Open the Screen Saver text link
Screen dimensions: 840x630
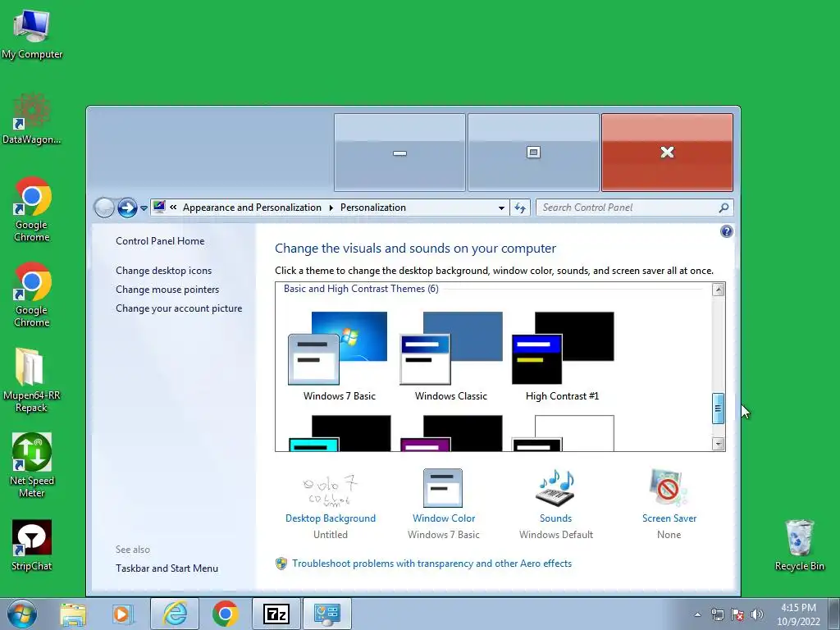[669, 518]
